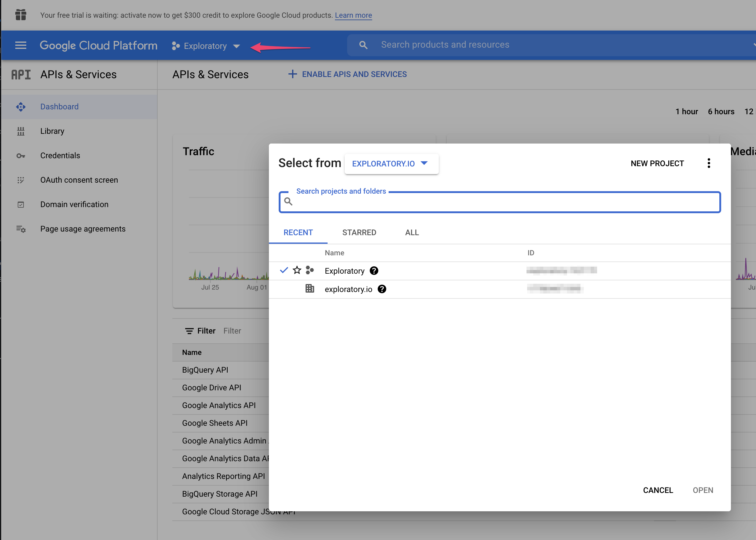Open the hamburger navigation menu
This screenshot has height=540, width=756.
(x=20, y=45)
